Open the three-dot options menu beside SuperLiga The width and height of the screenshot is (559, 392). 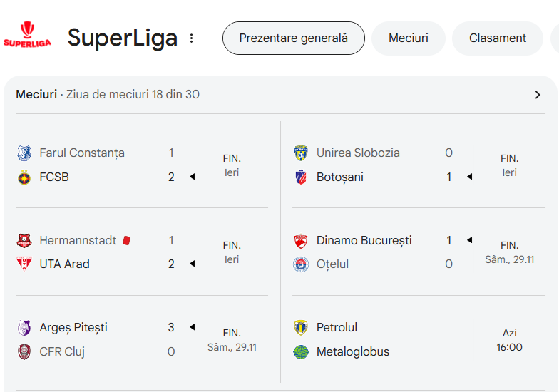tap(191, 38)
